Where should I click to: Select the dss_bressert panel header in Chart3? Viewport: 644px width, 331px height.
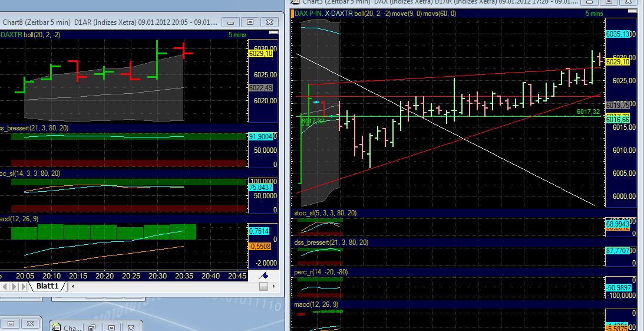[331, 242]
